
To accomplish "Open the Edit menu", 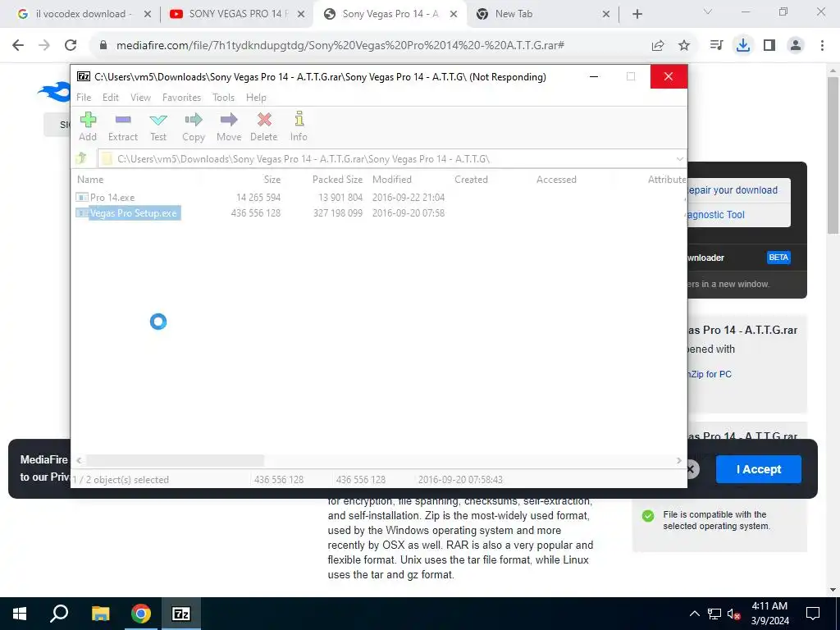I will (111, 98).
